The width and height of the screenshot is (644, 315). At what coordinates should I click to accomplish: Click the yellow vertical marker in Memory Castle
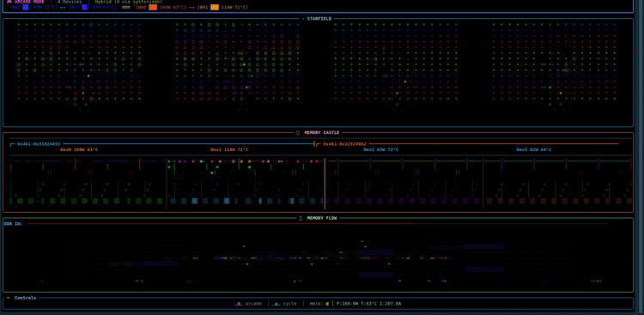coord(325,184)
